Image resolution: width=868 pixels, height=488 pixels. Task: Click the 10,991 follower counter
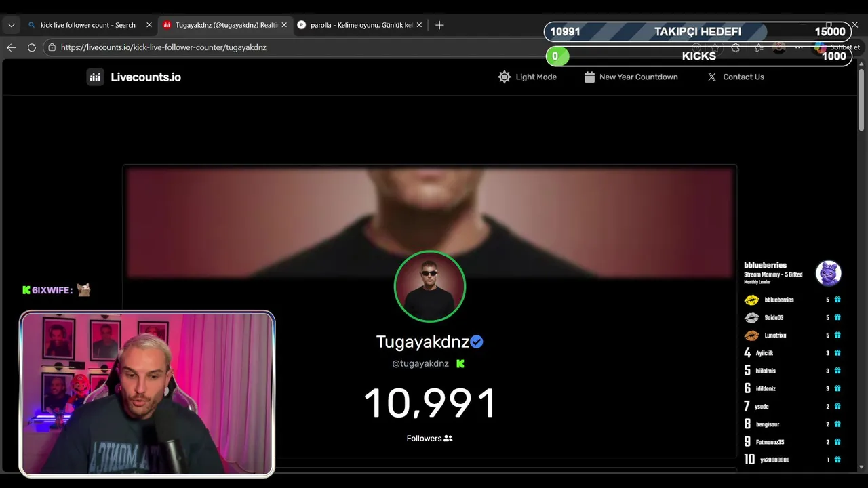[x=430, y=403]
